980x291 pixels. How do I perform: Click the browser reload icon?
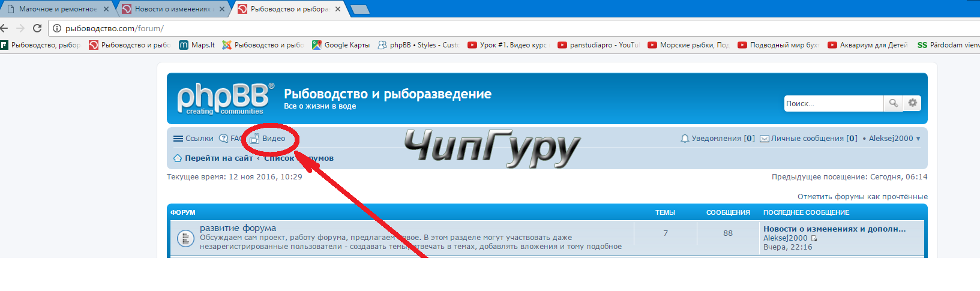point(37,28)
